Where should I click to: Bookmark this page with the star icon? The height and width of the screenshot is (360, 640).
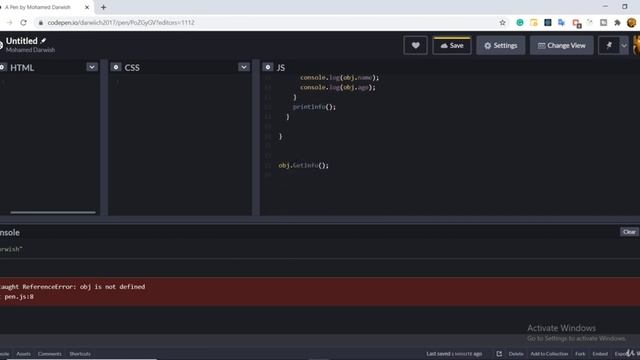point(502,22)
